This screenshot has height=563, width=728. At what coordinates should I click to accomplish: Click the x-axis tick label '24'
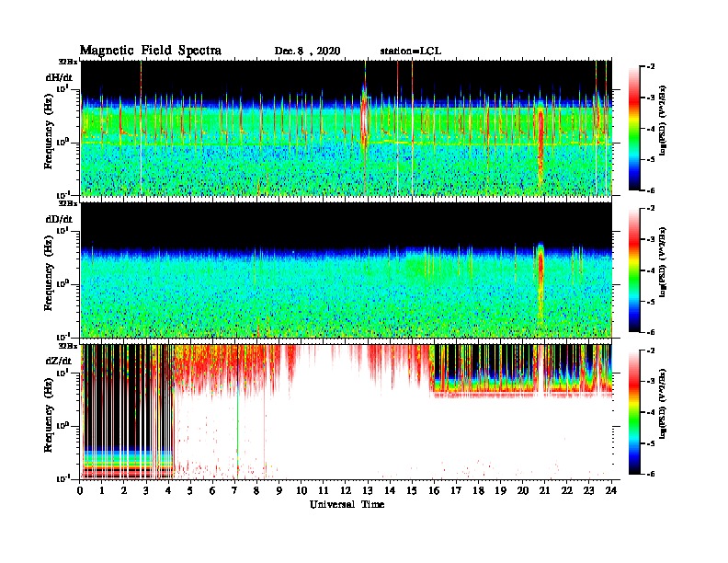click(611, 491)
